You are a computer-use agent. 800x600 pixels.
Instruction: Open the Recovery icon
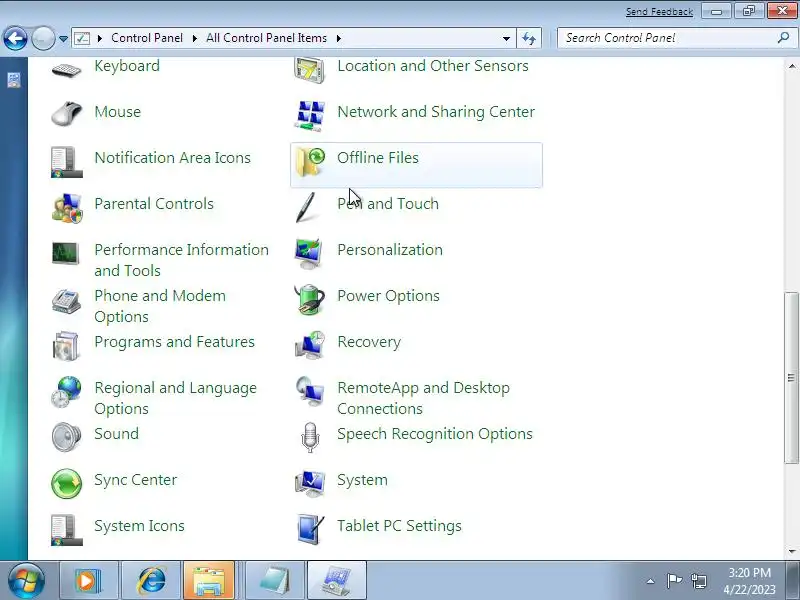coord(309,344)
